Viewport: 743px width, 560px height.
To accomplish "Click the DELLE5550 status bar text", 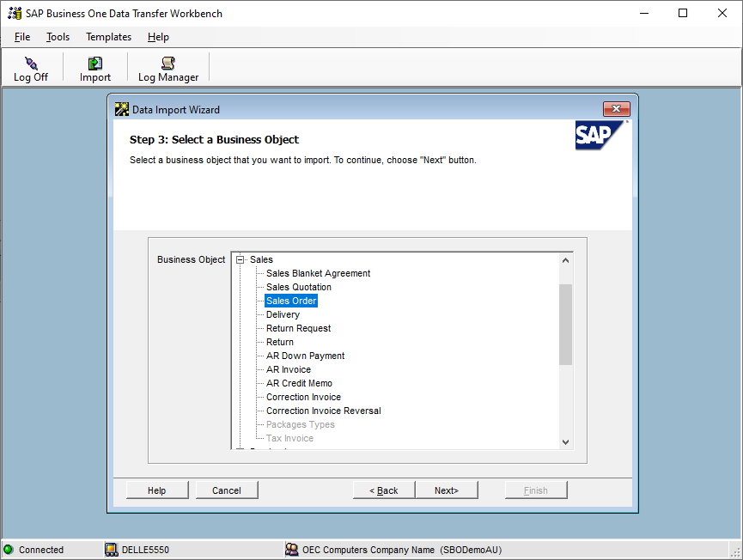I will pyautogui.click(x=145, y=550).
